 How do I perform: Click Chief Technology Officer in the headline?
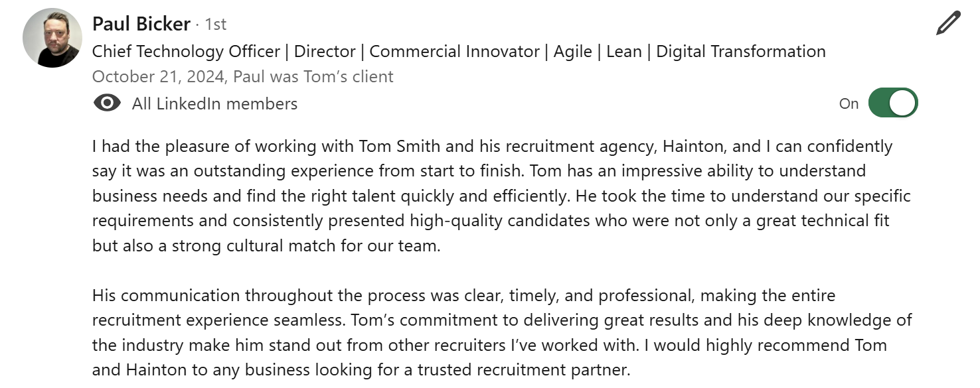pyautogui.click(x=186, y=52)
